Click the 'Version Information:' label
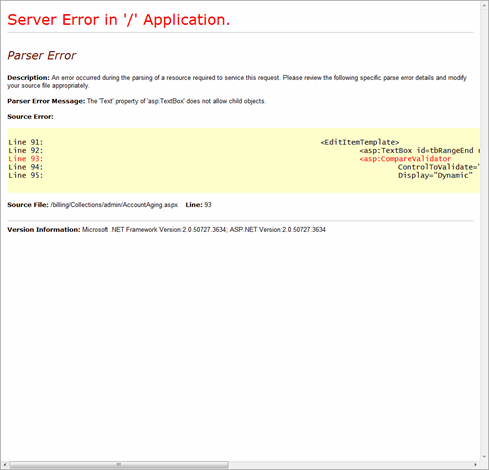This screenshot has height=470, width=489. pyautogui.click(x=44, y=230)
